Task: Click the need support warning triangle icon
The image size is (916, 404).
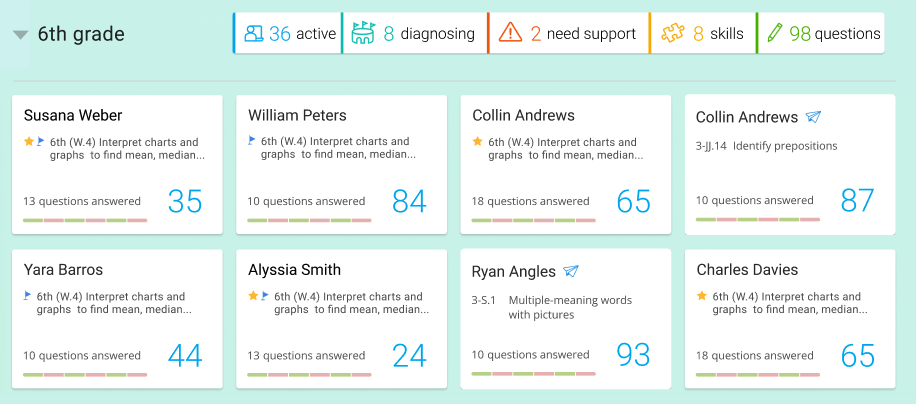Action: [510, 33]
